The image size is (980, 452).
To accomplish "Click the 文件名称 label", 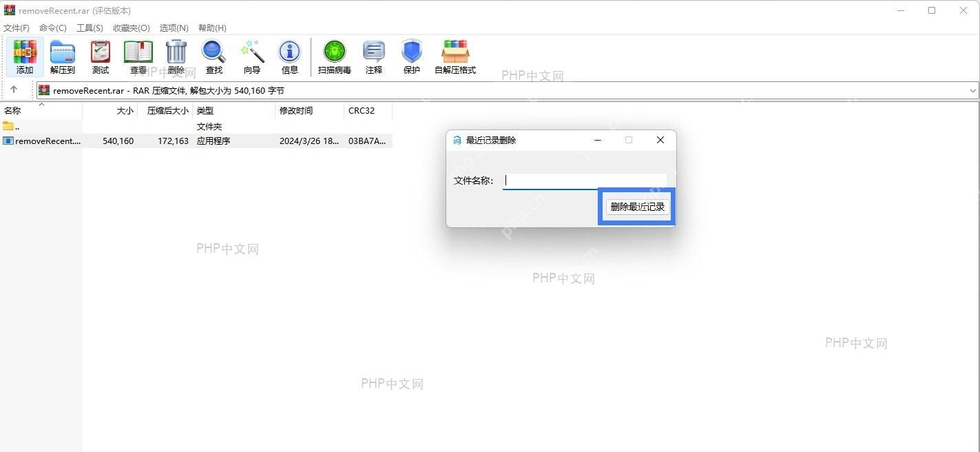I will coord(474,181).
